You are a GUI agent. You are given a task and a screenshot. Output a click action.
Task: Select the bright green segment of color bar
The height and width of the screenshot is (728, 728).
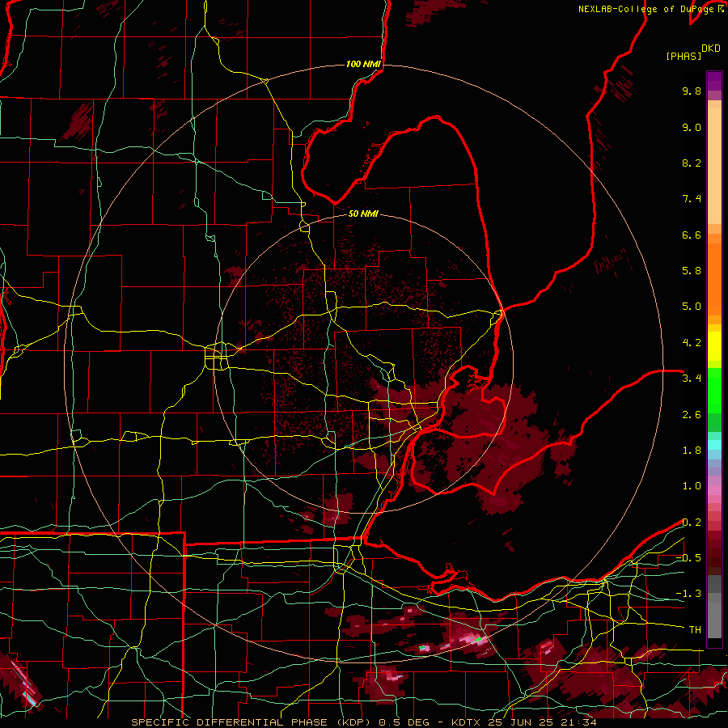pyautogui.click(x=714, y=390)
